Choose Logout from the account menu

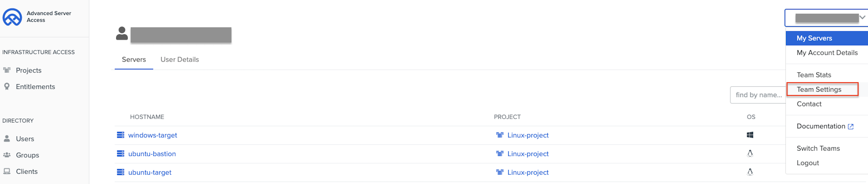[x=808, y=163]
